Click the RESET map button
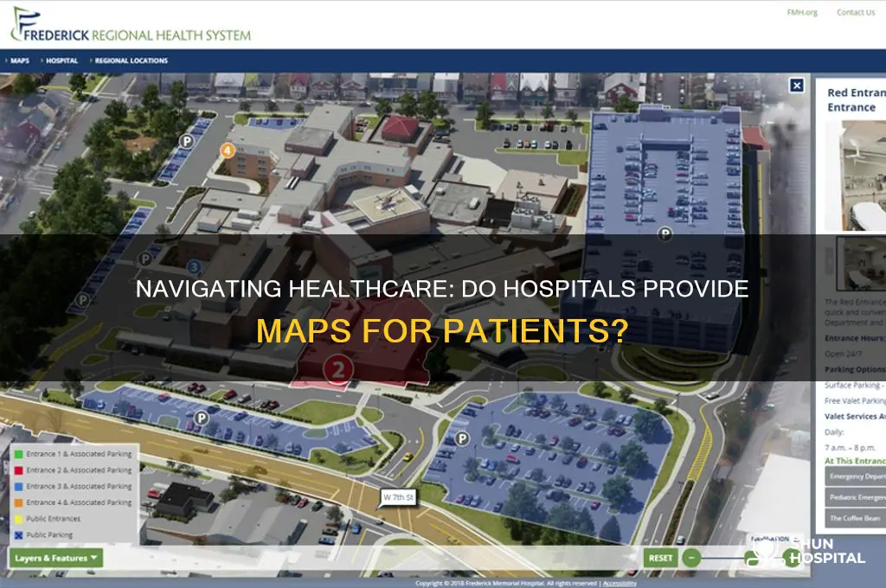Image resolution: width=886 pixels, height=588 pixels. click(660, 558)
